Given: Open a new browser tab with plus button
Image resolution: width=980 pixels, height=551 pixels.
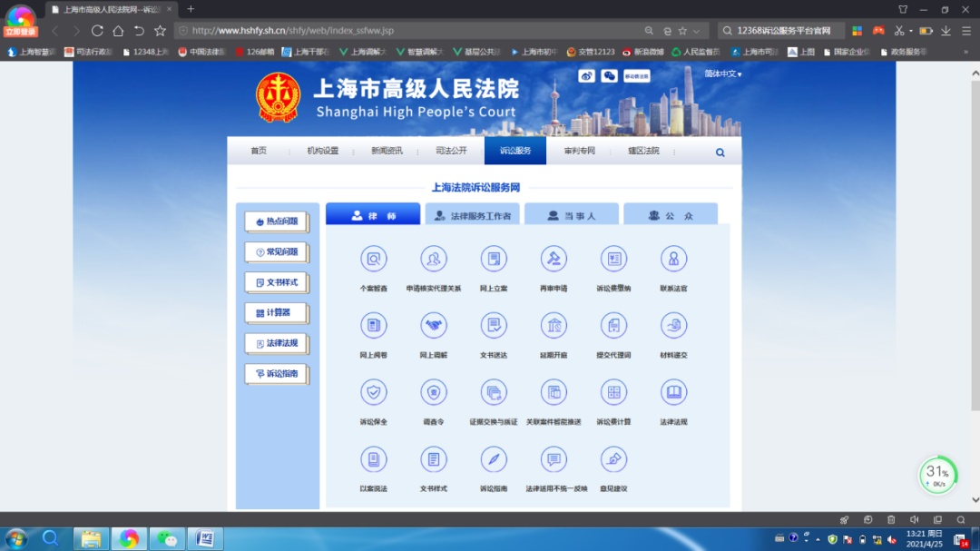Looking at the screenshot, I should point(191,9).
